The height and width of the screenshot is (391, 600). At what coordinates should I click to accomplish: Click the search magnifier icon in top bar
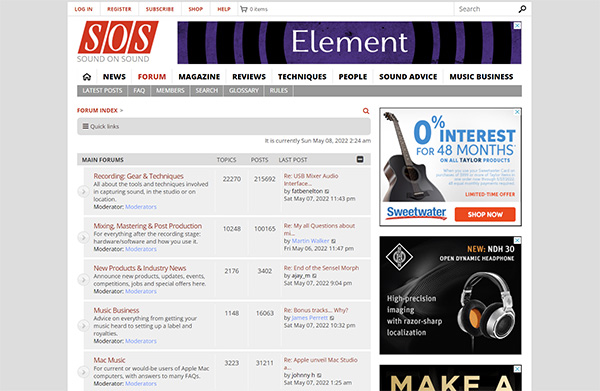click(522, 9)
